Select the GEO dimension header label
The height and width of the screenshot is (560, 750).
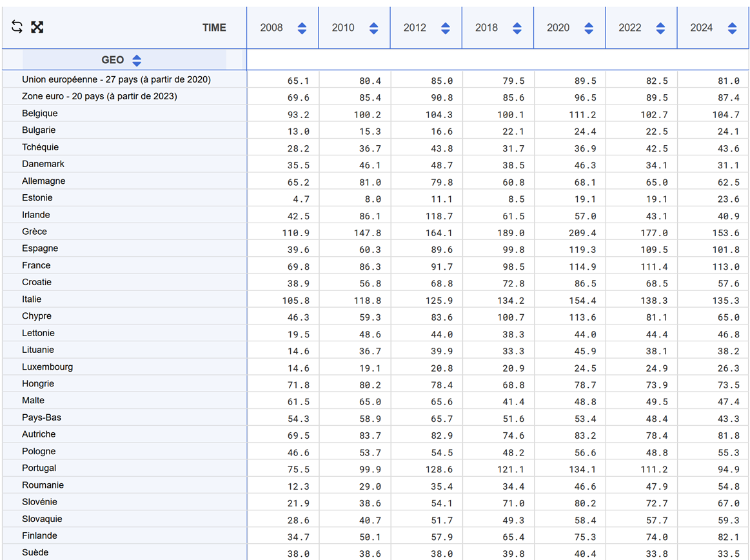point(112,60)
